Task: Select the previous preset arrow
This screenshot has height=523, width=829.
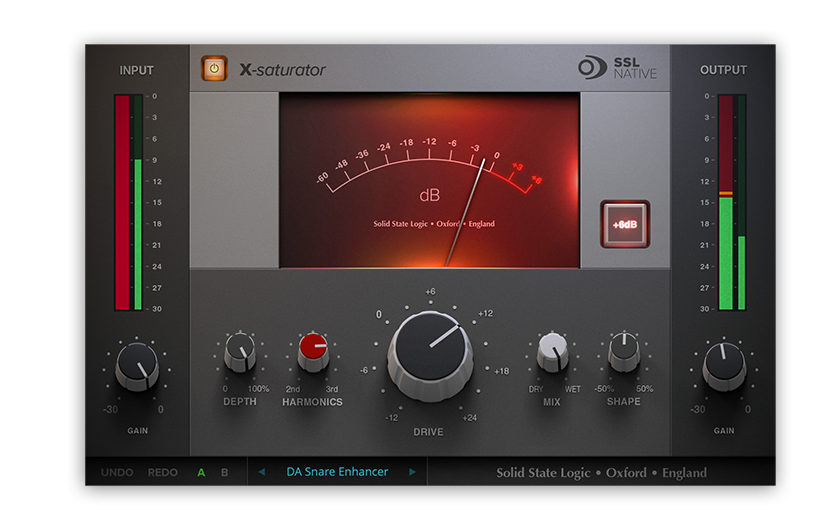Action: point(262,472)
